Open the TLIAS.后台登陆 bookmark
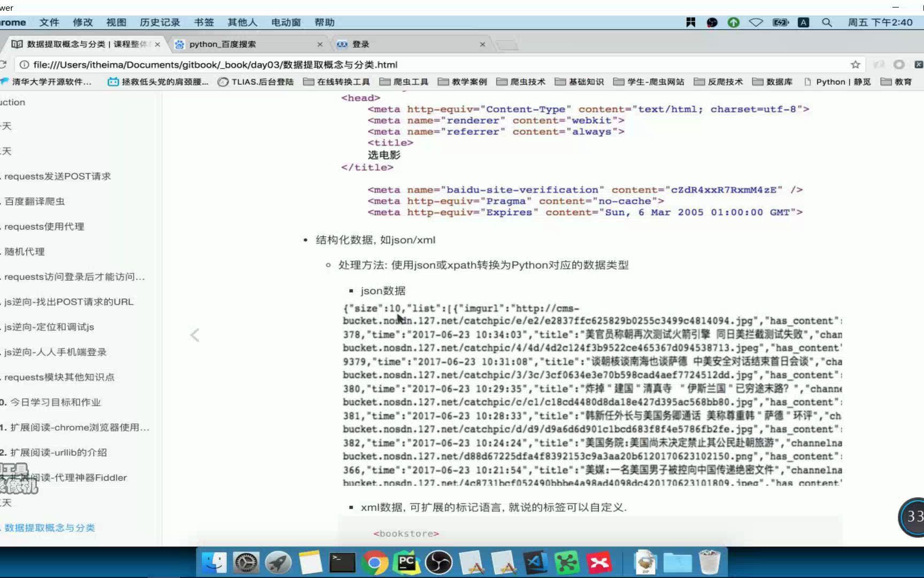Image resolution: width=924 pixels, height=578 pixels. [x=256, y=82]
